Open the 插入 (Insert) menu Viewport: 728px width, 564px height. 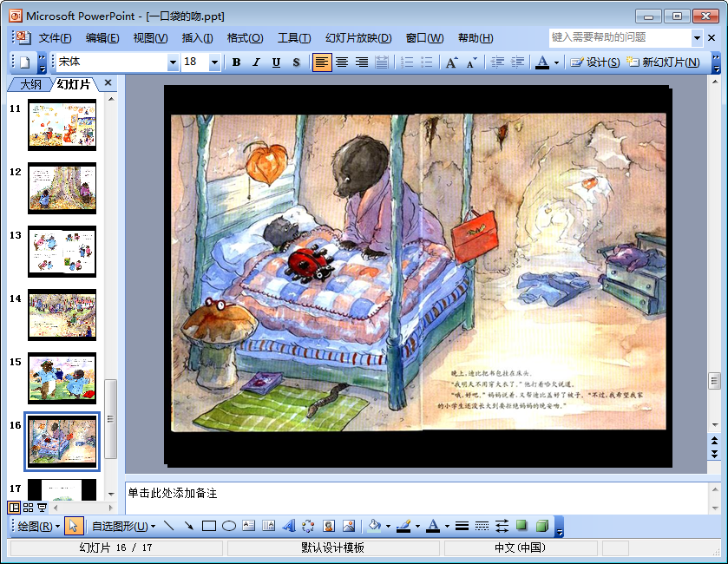pyautogui.click(x=197, y=38)
